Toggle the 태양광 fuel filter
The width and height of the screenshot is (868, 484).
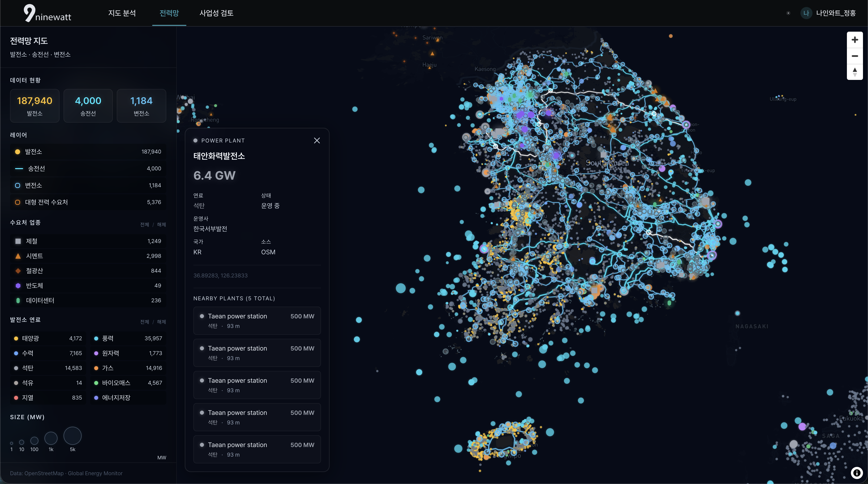point(48,338)
